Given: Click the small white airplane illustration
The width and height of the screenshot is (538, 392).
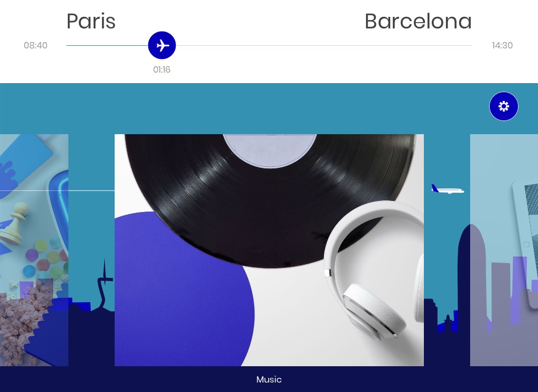Looking at the screenshot, I should pyautogui.click(x=448, y=189).
